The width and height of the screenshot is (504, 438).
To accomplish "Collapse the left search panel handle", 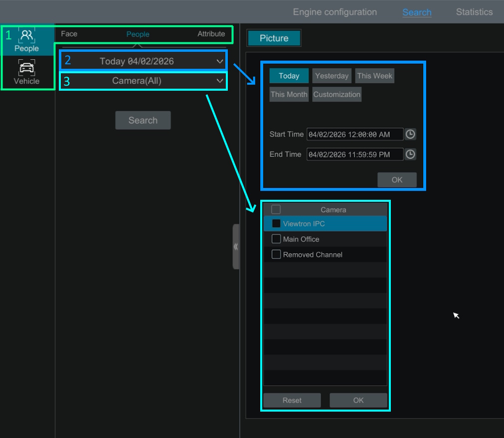I will click(x=236, y=247).
